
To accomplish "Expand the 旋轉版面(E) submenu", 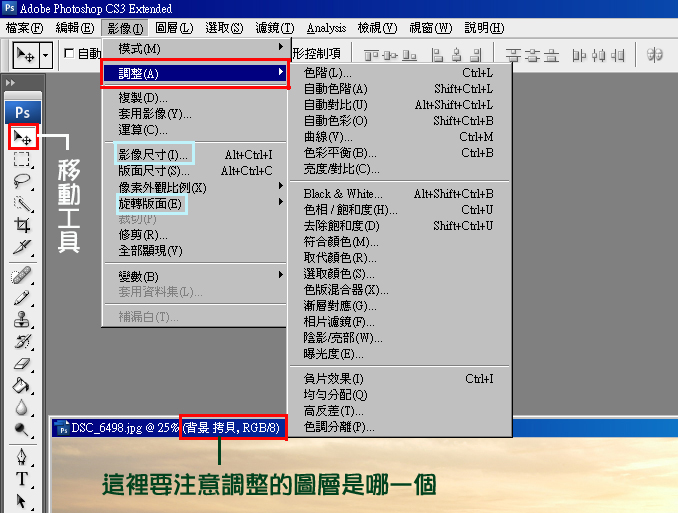I will tap(195, 203).
